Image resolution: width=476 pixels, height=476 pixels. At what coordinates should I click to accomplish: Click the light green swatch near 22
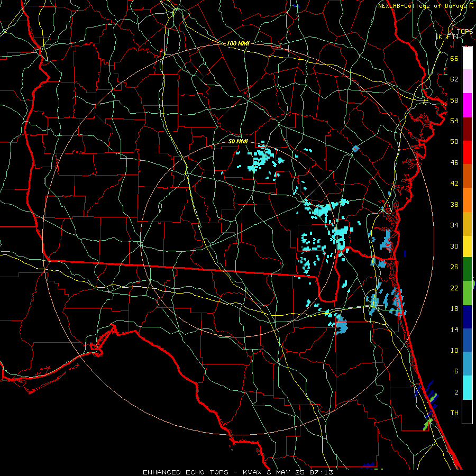point(467,293)
